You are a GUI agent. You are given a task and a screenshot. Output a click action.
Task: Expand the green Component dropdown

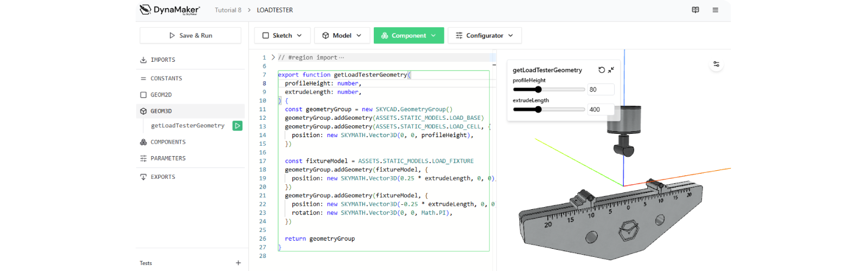409,36
